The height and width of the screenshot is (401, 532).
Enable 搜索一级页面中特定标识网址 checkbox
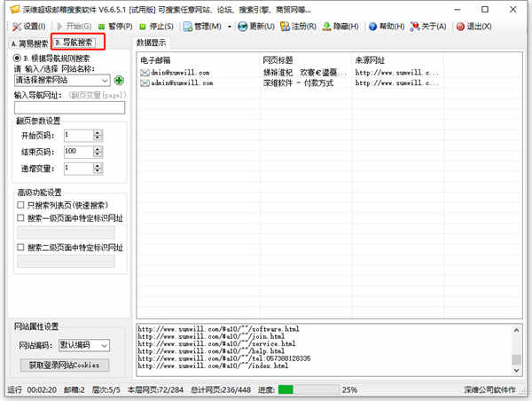point(20,218)
